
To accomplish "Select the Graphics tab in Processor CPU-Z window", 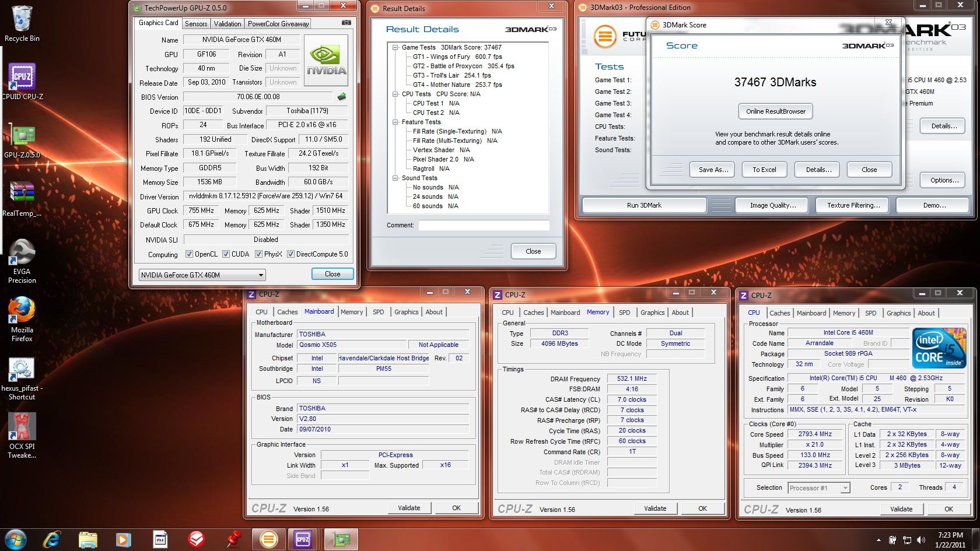I will [898, 313].
